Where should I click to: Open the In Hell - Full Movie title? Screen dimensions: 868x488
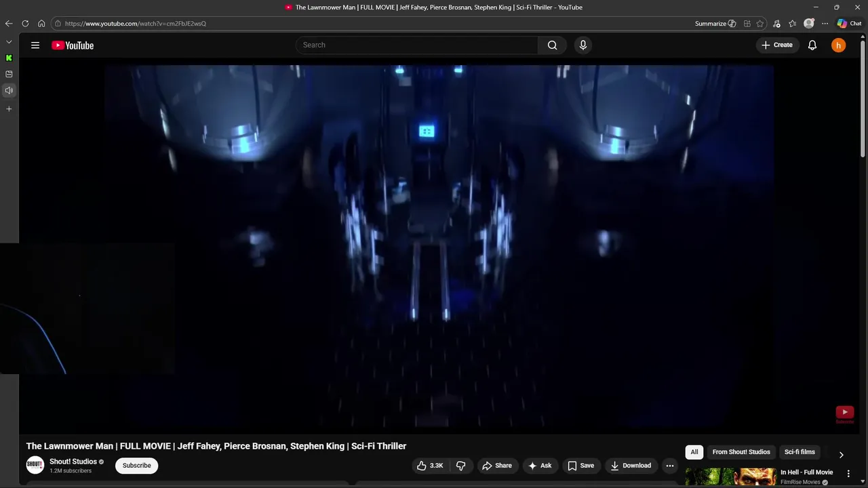(x=806, y=472)
